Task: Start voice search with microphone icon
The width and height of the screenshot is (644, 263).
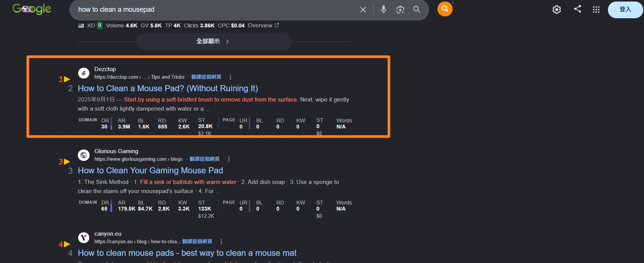Action: coord(384,10)
